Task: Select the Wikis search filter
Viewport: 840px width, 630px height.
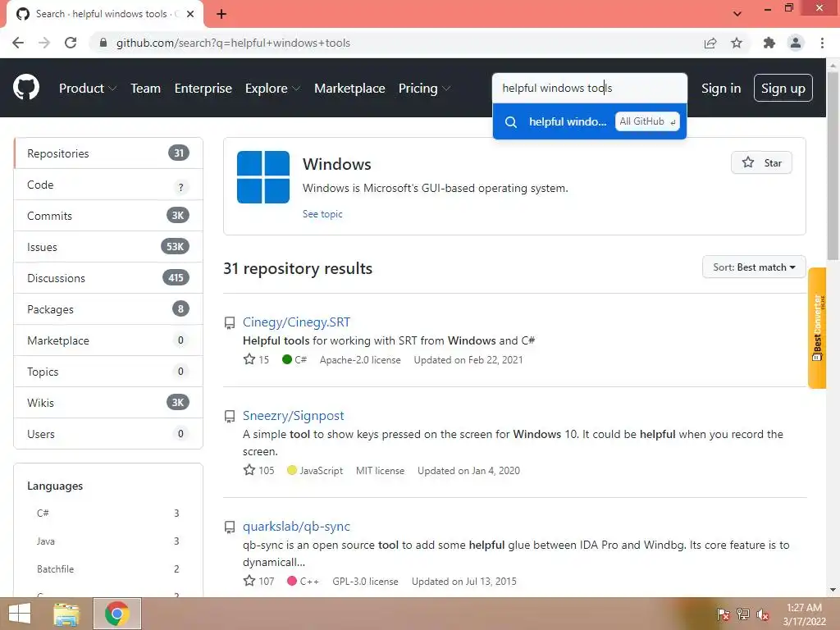Action: click(108, 403)
